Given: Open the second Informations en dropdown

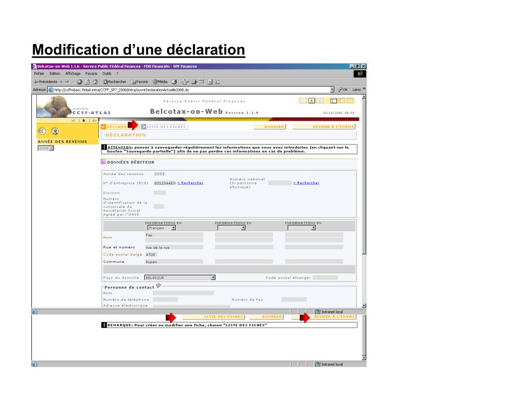Looking at the screenshot, I should (x=231, y=228).
